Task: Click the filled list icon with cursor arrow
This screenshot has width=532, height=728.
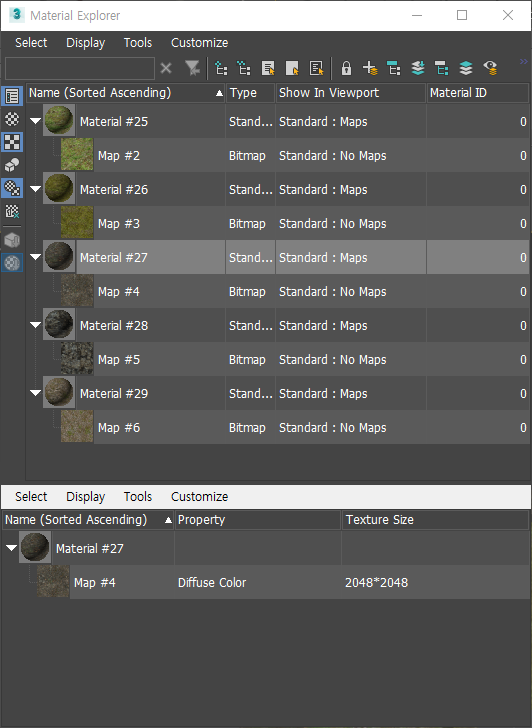Action: tap(268, 69)
